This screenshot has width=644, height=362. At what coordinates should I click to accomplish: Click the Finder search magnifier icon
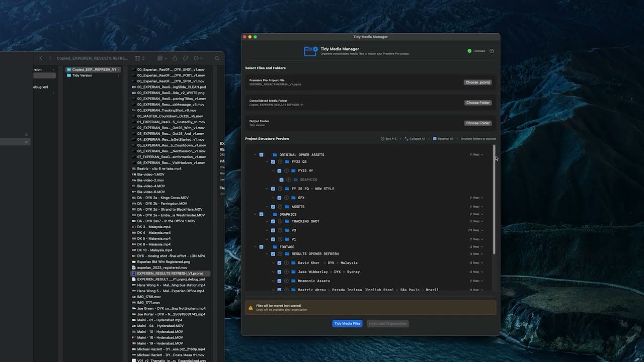tap(217, 58)
